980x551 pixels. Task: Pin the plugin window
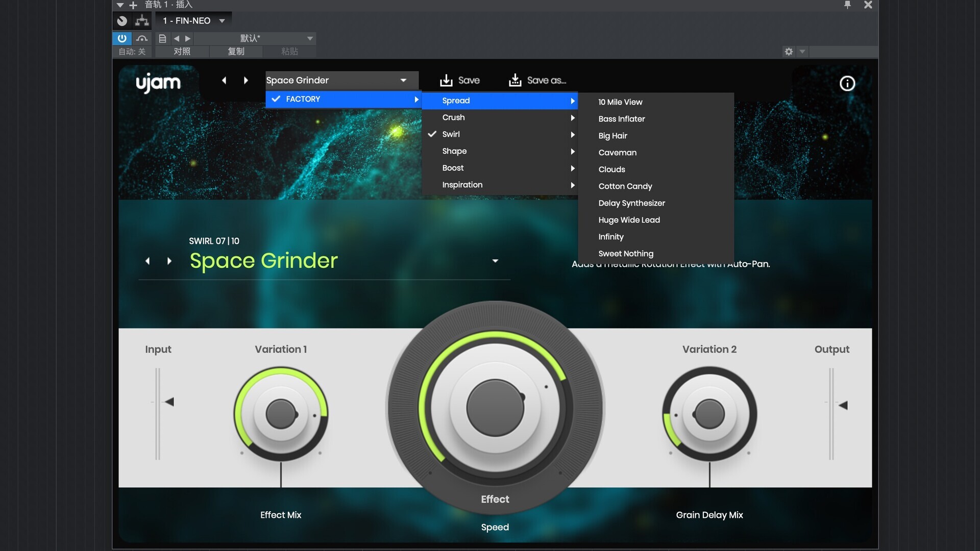847,5
